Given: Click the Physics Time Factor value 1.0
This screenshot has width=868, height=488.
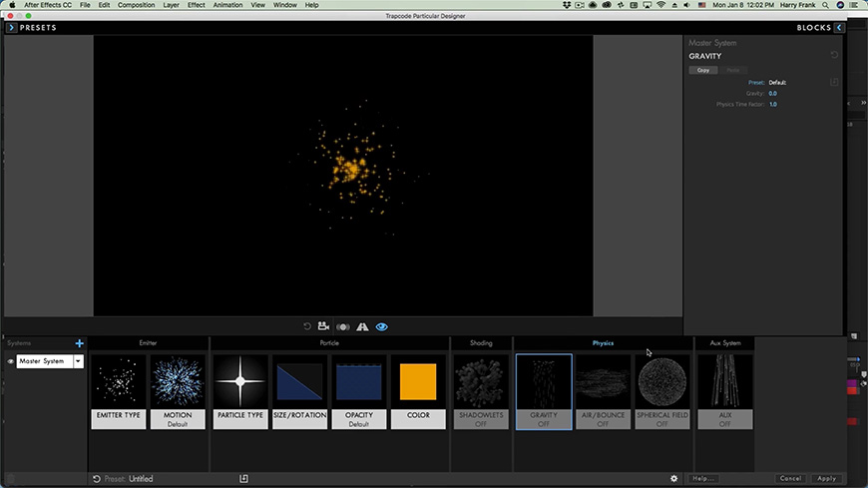Looking at the screenshot, I should (x=773, y=104).
